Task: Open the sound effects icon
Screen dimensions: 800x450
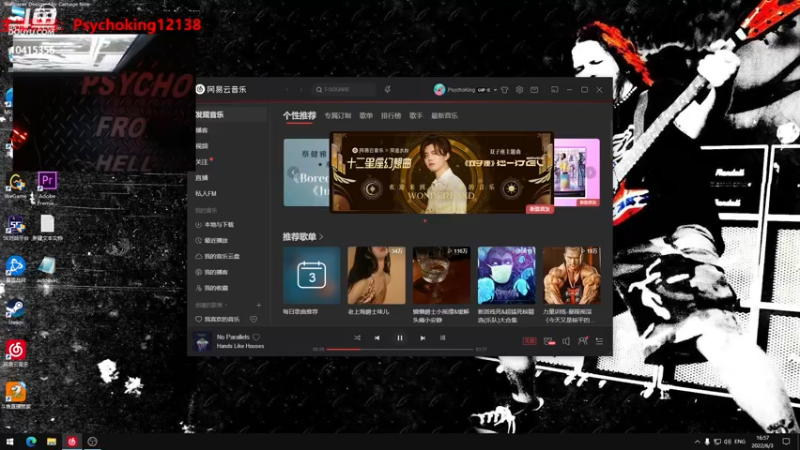Action: (x=549, y=341)
